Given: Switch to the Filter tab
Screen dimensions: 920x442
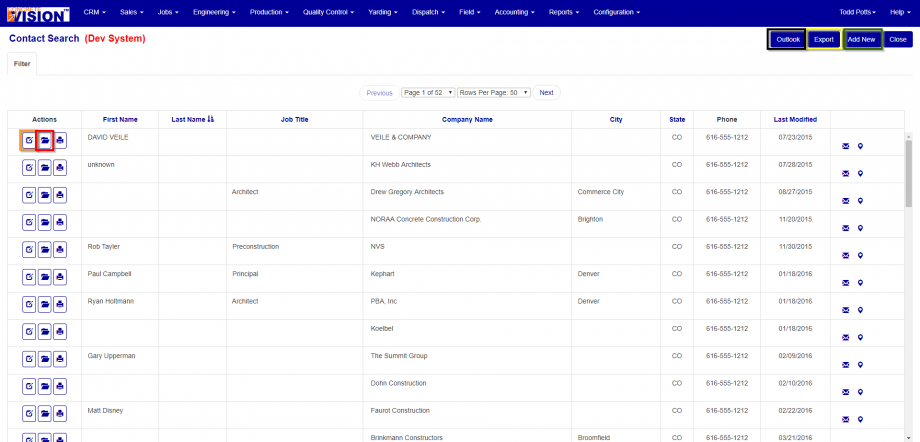Looking at the screenshot, I should tap(22, 63).
